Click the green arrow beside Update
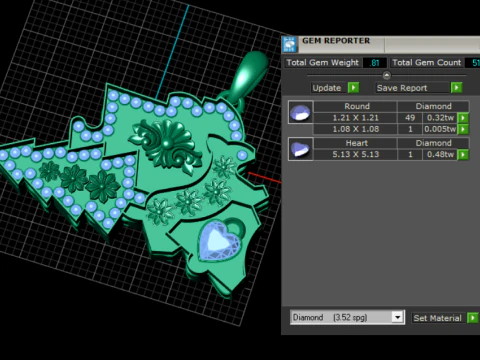Viewport: 480px width, 360px height. click(354, 88)
